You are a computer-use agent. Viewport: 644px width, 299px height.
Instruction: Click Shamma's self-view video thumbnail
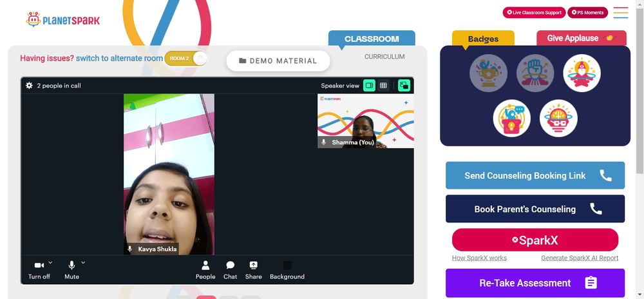(366, 121)
